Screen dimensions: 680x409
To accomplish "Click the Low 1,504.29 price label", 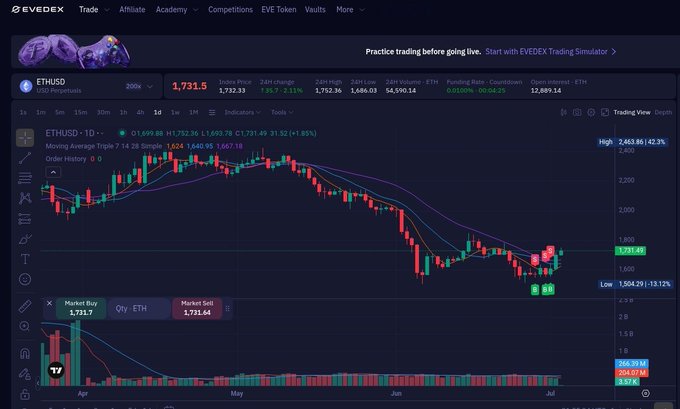I will coord(635,284).
